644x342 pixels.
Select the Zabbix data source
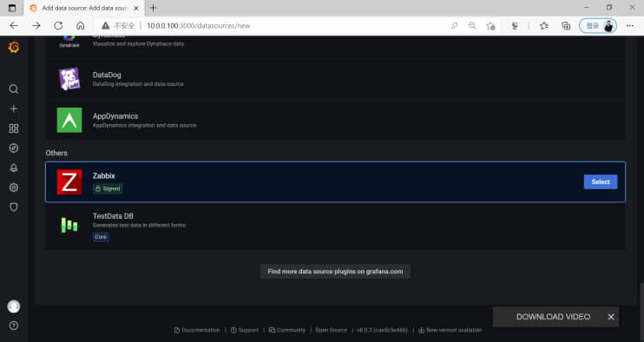[601, 182]
